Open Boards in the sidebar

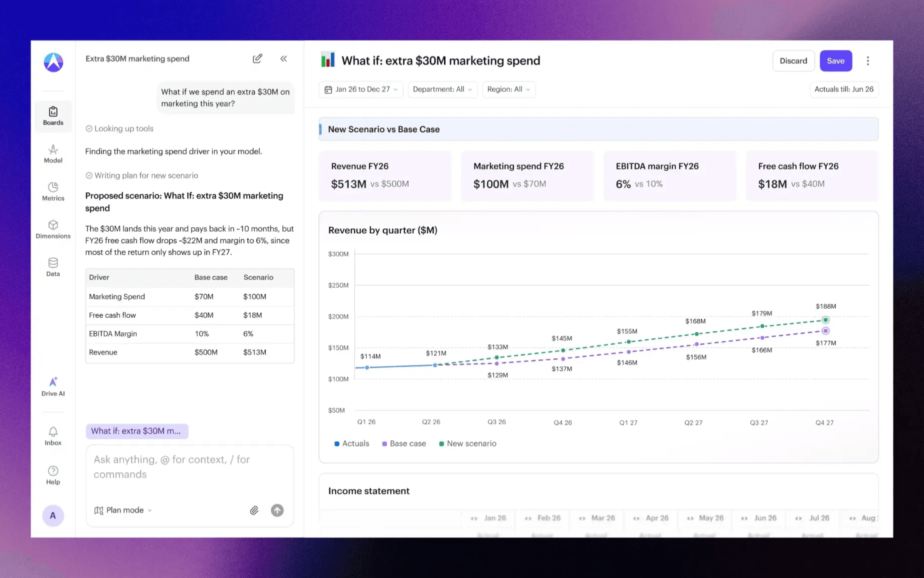click(x=53, y=116)
